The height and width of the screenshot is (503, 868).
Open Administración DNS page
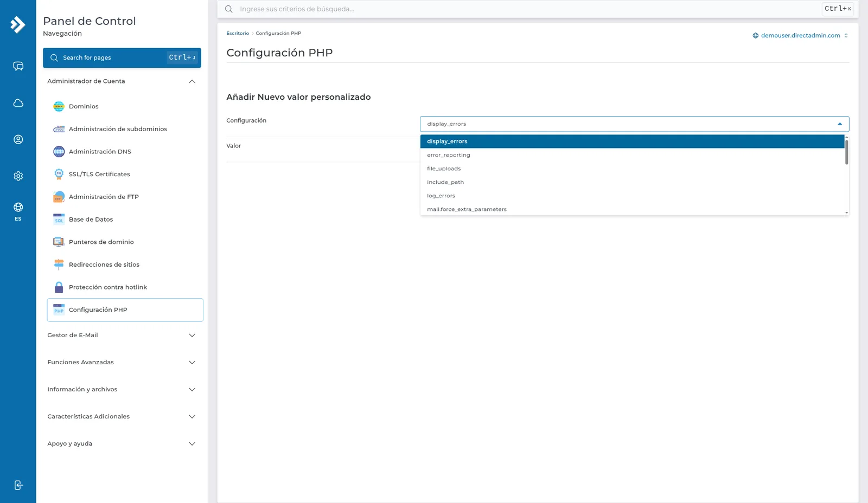[125, 152]
